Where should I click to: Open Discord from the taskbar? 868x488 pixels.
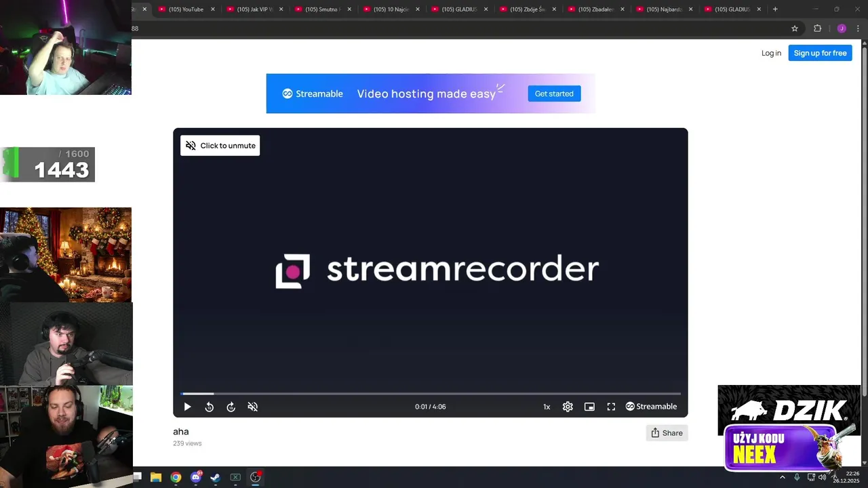(196, 477)
